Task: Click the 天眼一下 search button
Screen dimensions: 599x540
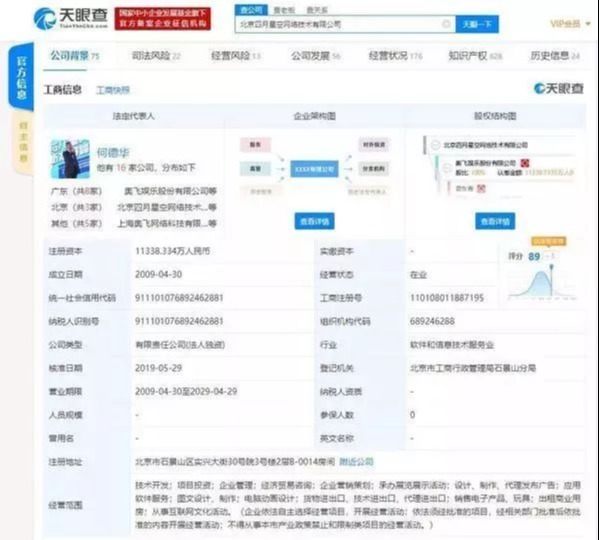Action: 477,24
